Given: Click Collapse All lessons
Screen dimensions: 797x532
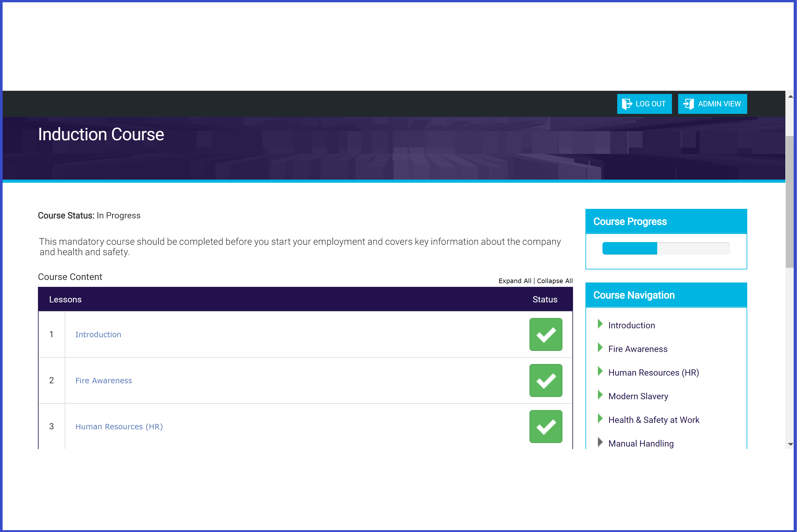Looking at the screenshot, I should (x=555, y=281).
